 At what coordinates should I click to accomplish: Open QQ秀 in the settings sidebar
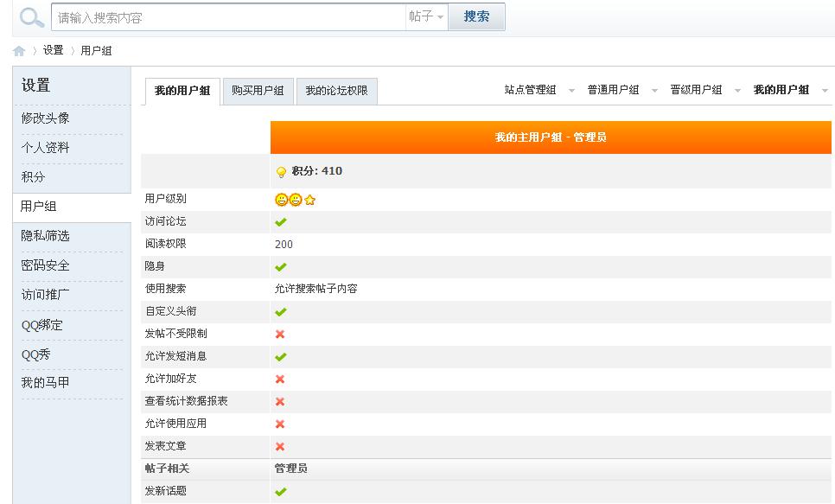click(x=35, y=354)
